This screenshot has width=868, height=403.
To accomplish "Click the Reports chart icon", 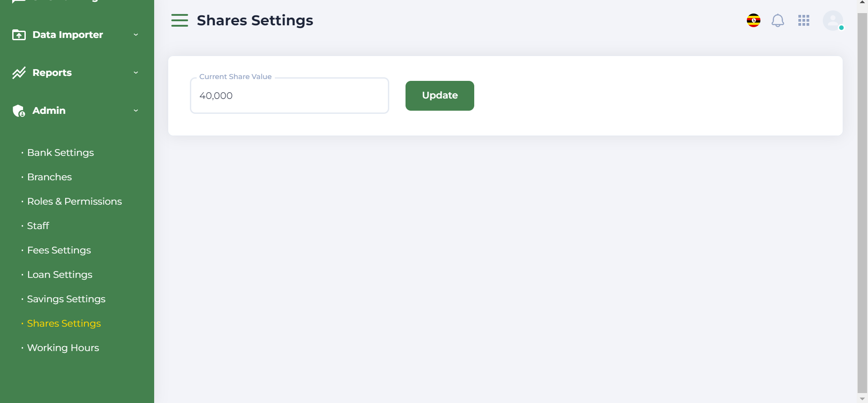I will tap(19, 73).
